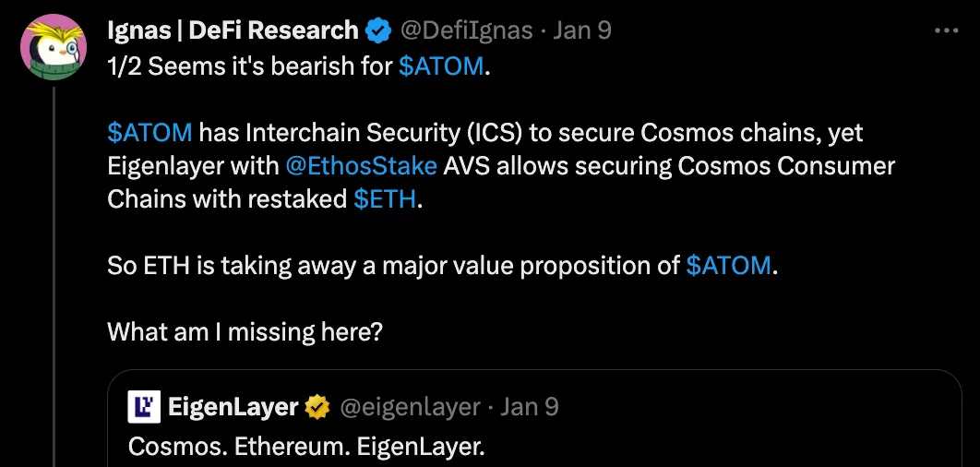Open quoted tweet "Cosmos. Ethereum. EigenLayer."

(x=305, y=446)
